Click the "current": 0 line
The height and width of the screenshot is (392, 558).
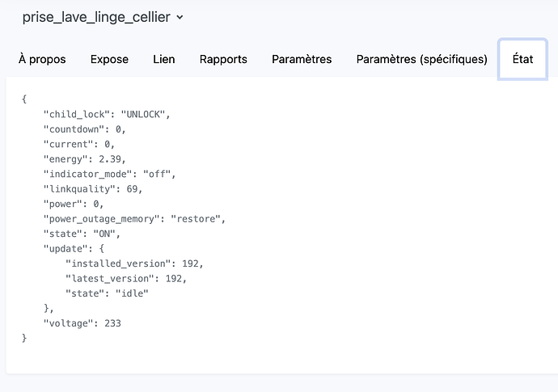click(x=78, y=144)
